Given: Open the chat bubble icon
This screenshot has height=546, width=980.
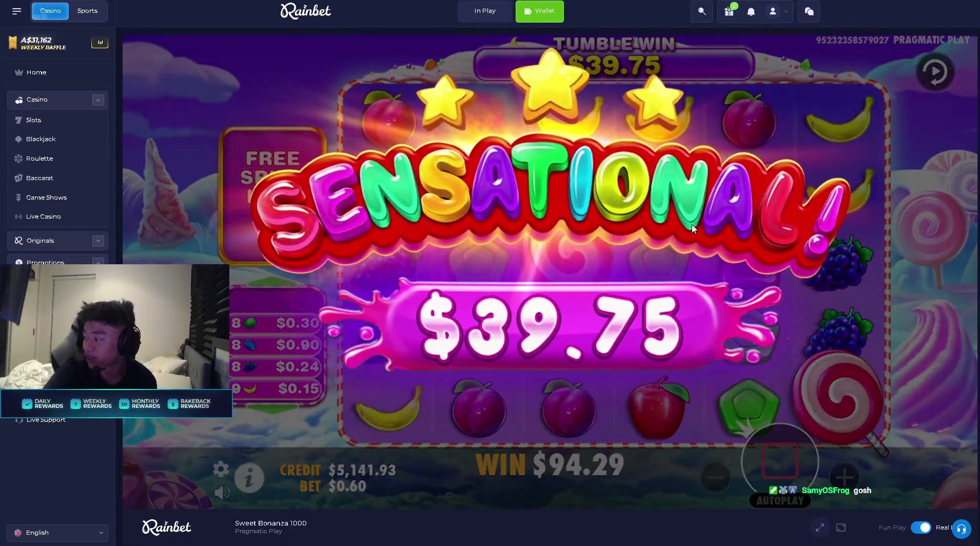Looking at the screenshot, I should point(809,11).
